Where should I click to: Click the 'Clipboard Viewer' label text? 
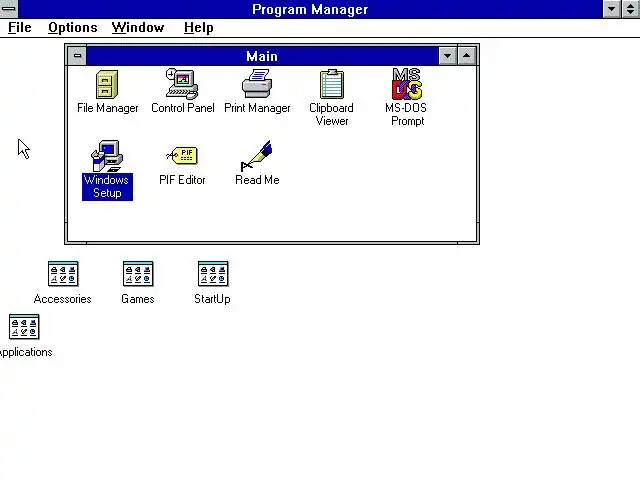pos(331,114)
